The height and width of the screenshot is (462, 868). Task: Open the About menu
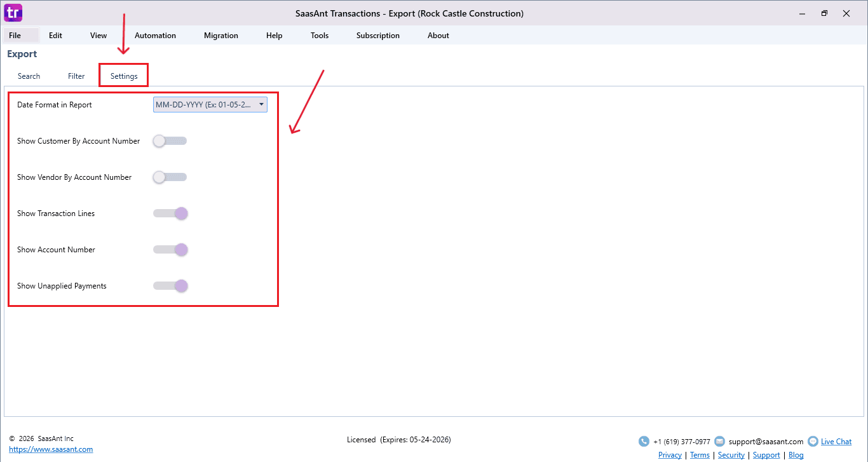[438, 36]
